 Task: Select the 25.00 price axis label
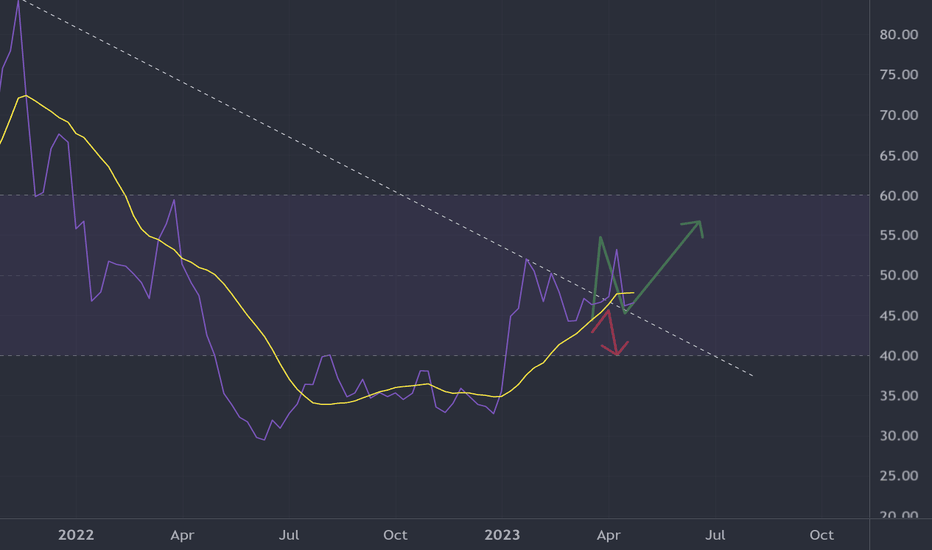(x=899, y=475)
